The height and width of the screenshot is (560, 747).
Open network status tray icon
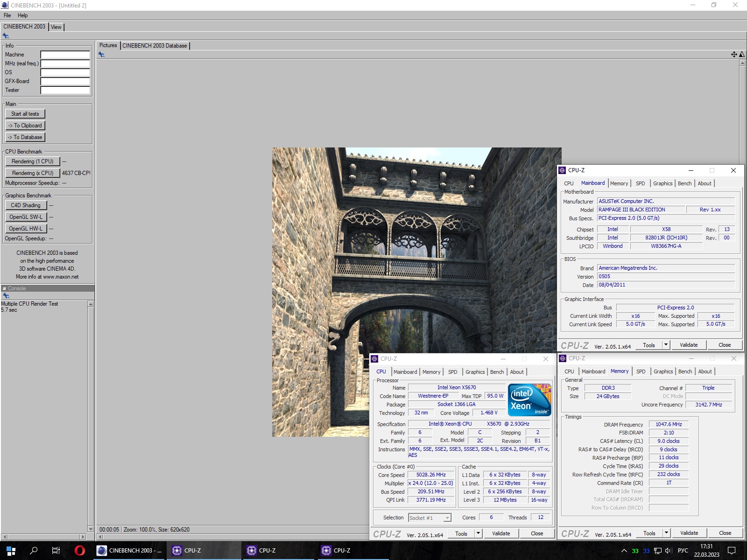point(658,551)
